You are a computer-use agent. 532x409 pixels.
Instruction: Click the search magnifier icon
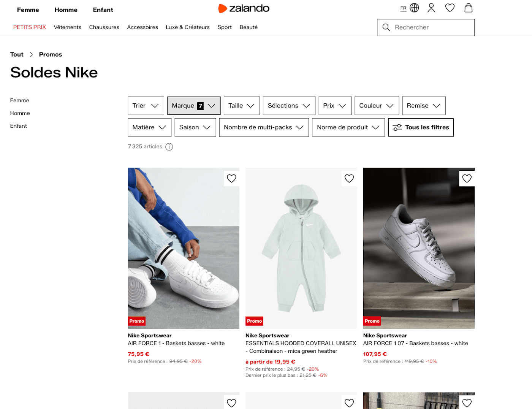pyautogui.click(x=386, y=27)
